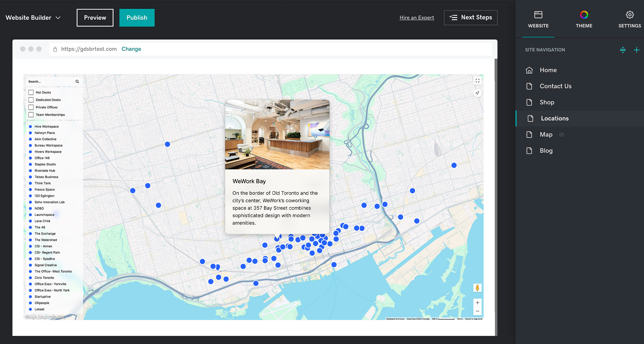Click the search magnifier icon in map sidebar
644x344 pixels.
pos(77,82)
